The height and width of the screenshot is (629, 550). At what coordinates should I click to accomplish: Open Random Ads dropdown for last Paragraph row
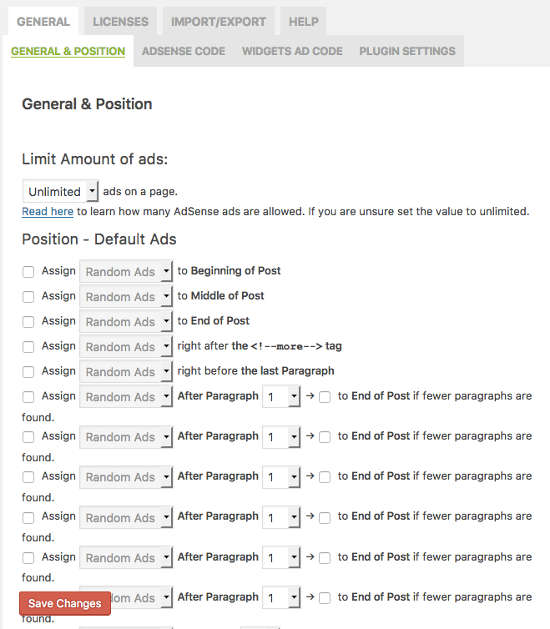[x=126, y=372]
